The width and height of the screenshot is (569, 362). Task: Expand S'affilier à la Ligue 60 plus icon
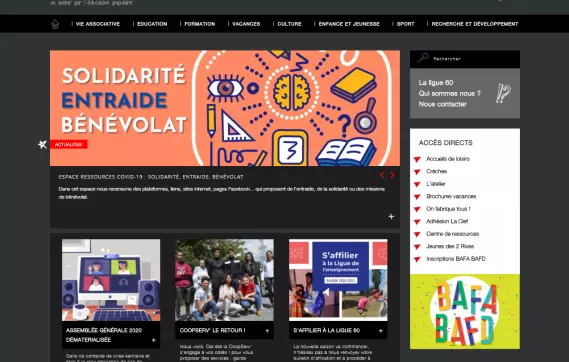click(x=381, y=331)
